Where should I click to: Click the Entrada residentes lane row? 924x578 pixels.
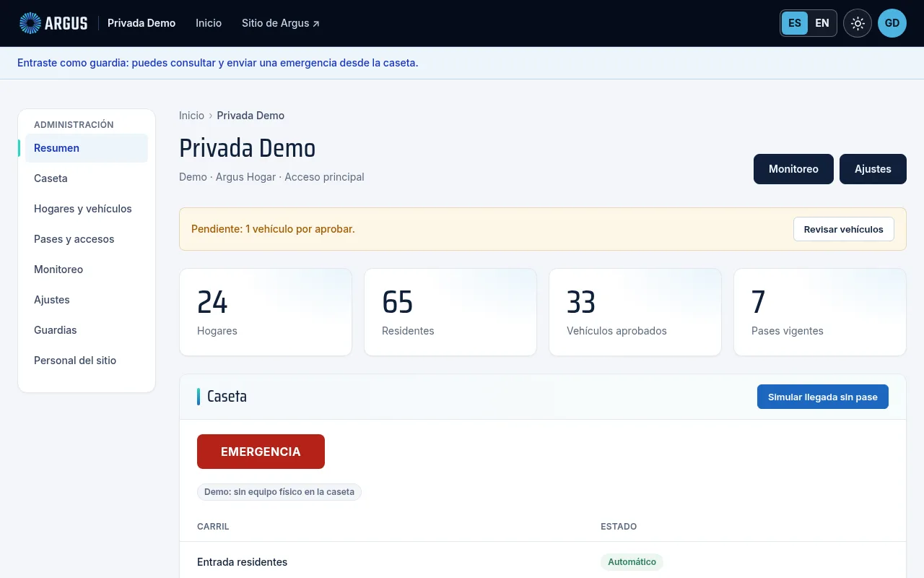[543, 561]
